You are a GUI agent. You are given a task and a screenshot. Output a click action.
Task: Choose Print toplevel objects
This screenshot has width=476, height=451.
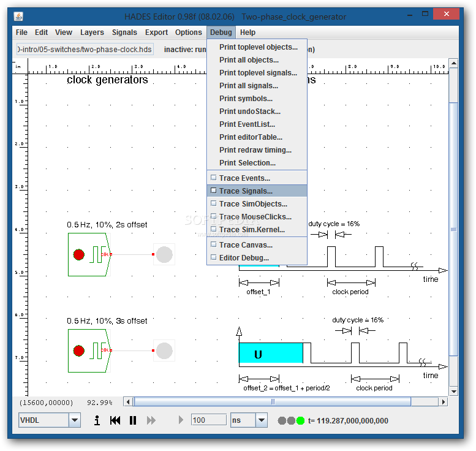click(x=257, y=47)
